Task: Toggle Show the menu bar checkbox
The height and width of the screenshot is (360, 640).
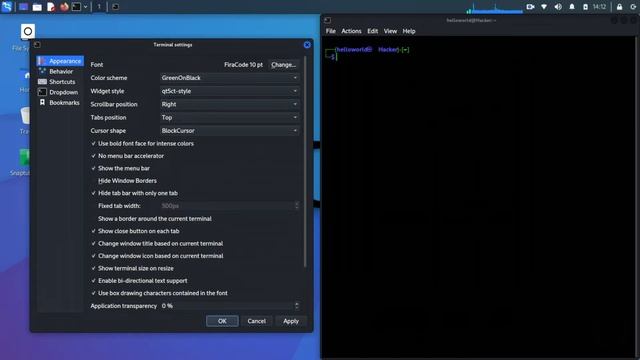Action: coord(120,168)
